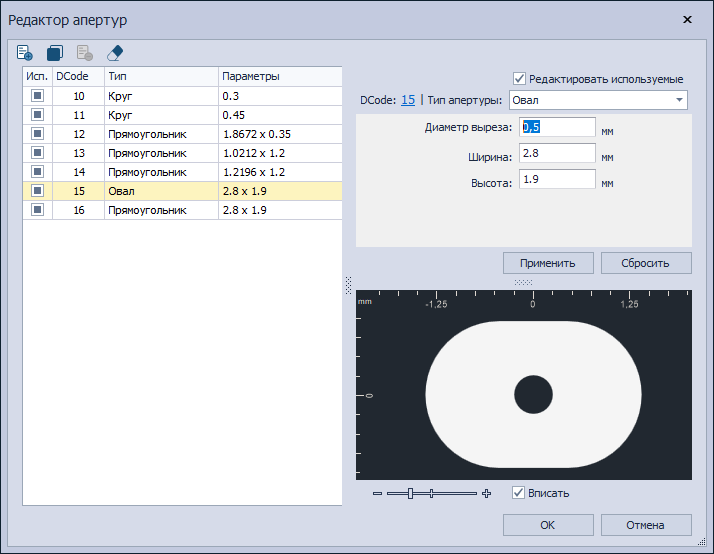The image size is (714, 554).
Task: Click the eraser clear icon
Action: pos(114,53)
